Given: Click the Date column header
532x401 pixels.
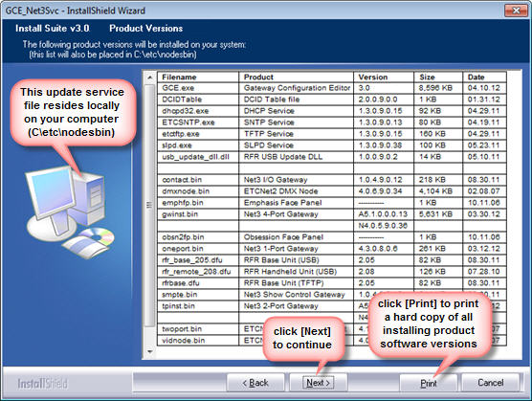Looking at the screenshot, I should tap(484, 77).
